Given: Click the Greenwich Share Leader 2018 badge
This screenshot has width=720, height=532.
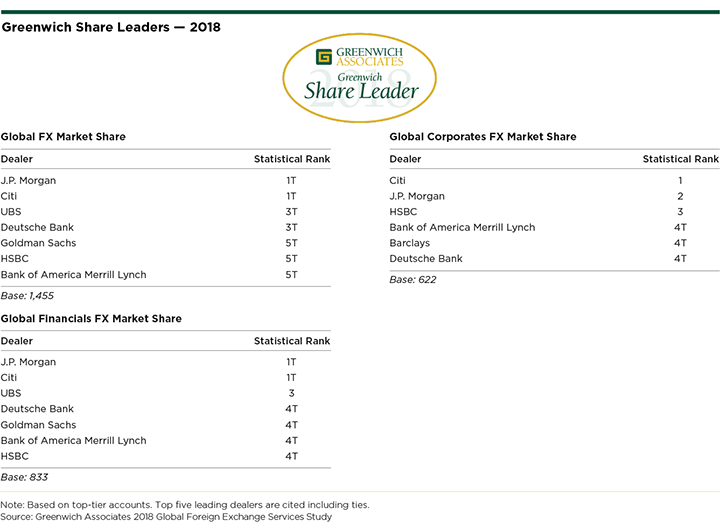Looking at the screenshot, I should click(360, 78).
